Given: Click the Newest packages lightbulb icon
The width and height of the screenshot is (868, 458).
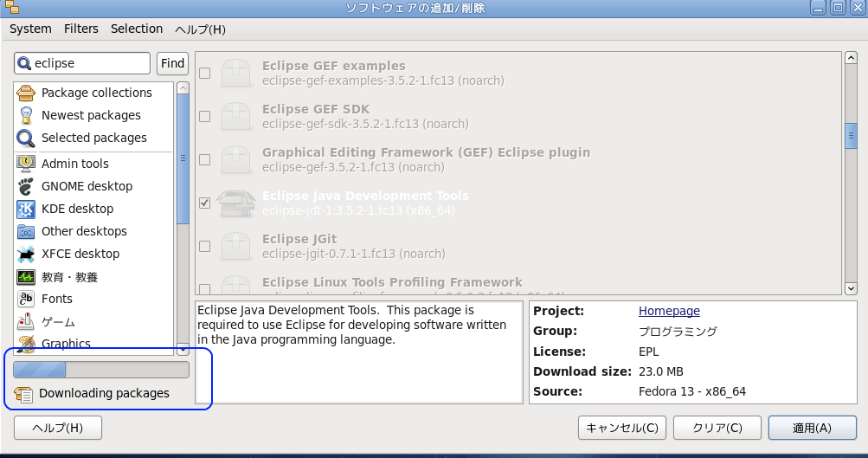Looking at the screenshot, I should (25, 115).
